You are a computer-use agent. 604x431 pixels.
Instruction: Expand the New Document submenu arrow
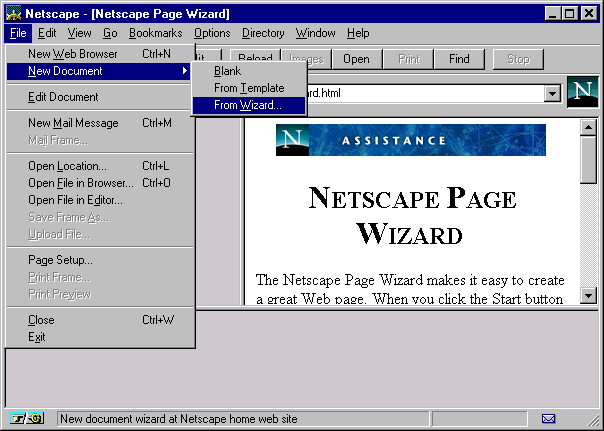185,71
